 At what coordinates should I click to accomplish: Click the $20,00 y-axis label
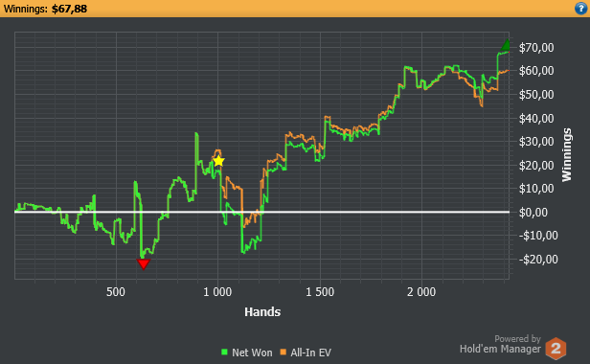pyautogui.click(x=536, y=166)
